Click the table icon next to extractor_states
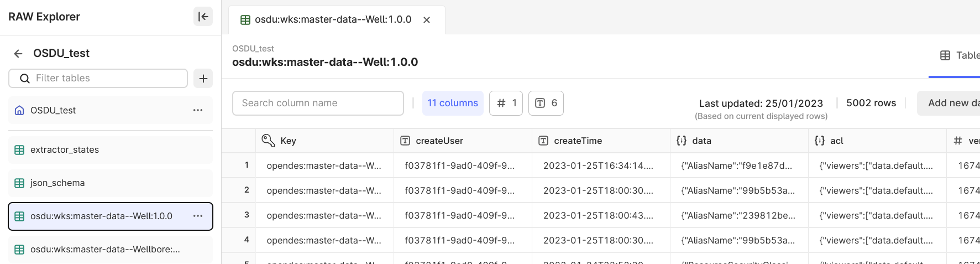 (x=19, y=150)
